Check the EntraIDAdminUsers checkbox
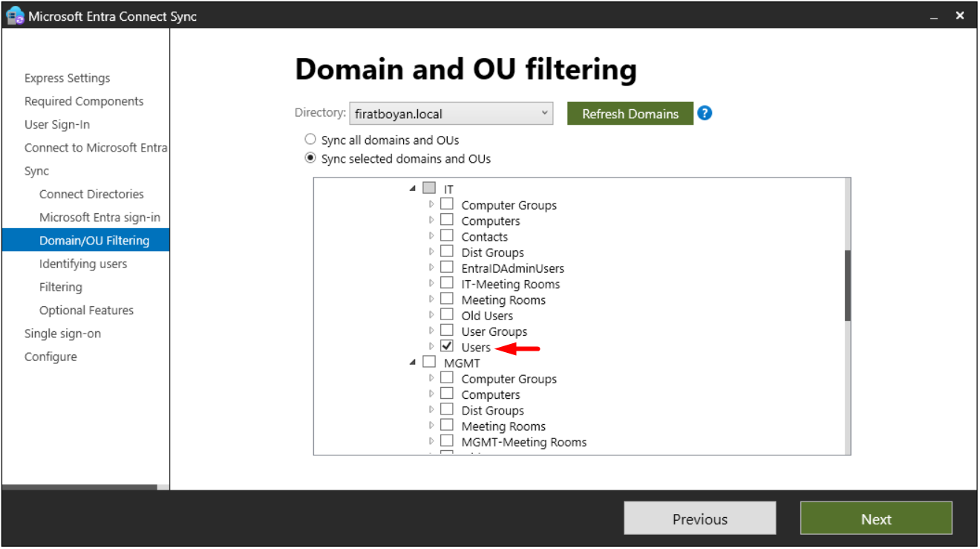This screenshot has width=980, height=549. 447,267
